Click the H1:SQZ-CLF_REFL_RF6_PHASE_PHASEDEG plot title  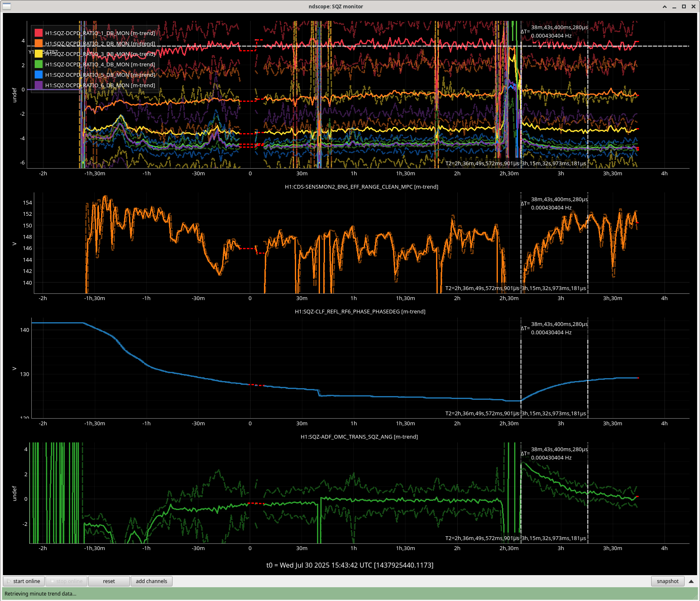[360, 311]
